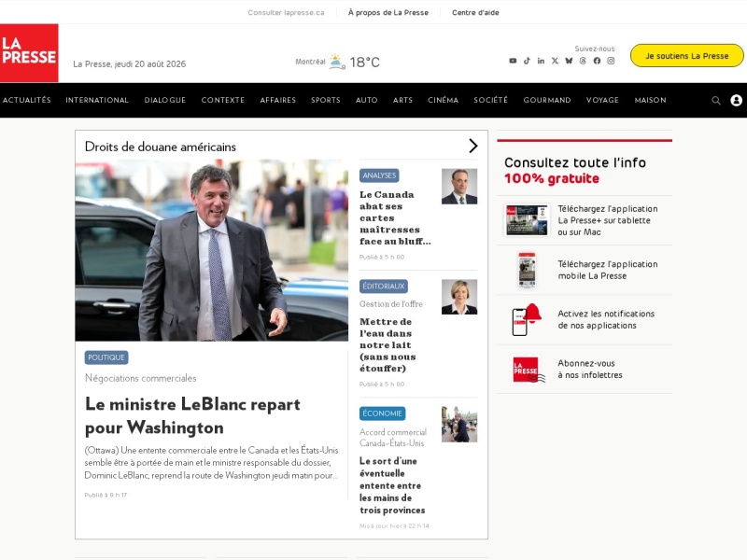The image size is (747, 560).
Task: Open La Presse Facebook icon
Action: (x=597, y=61)
